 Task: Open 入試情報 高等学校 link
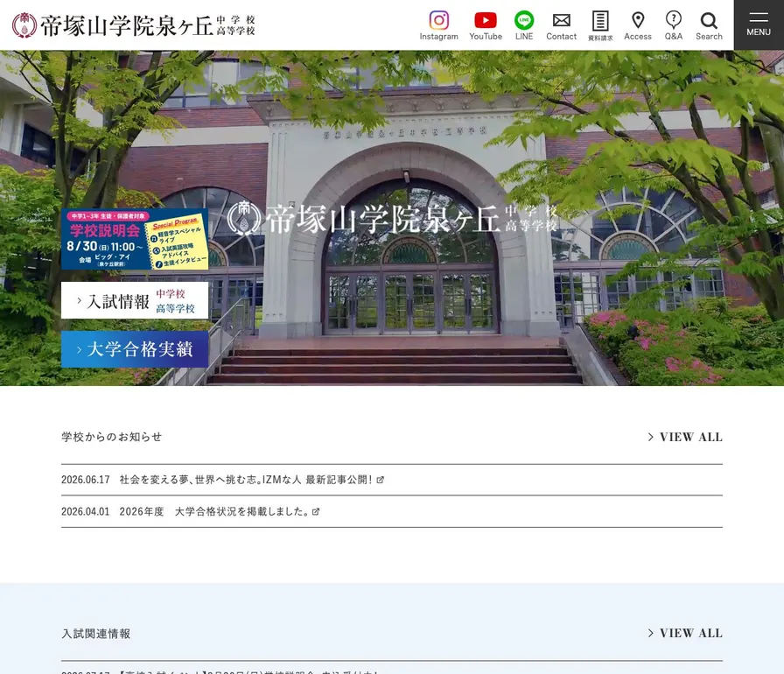(175, 308)
